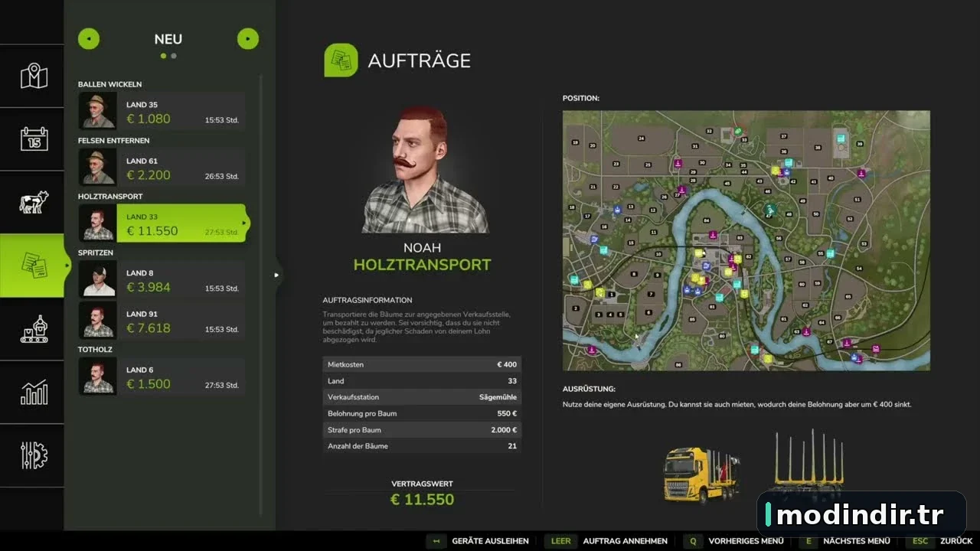Select Felsen Entfernen contract Land 61
Image resolution: width=980 pixels, height=551 pixels.
pyautogui.click(x=162, y=167)
